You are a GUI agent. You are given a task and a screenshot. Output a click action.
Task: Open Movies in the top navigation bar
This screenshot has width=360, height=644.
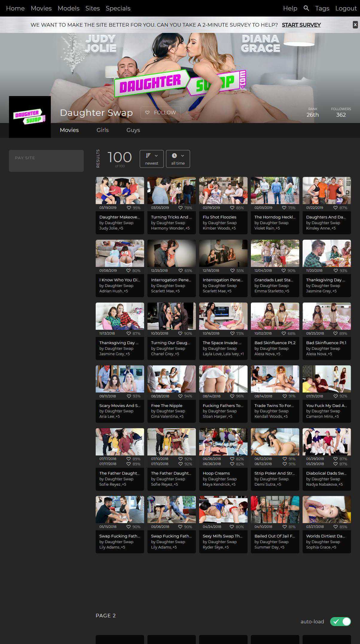pos(41,8)
